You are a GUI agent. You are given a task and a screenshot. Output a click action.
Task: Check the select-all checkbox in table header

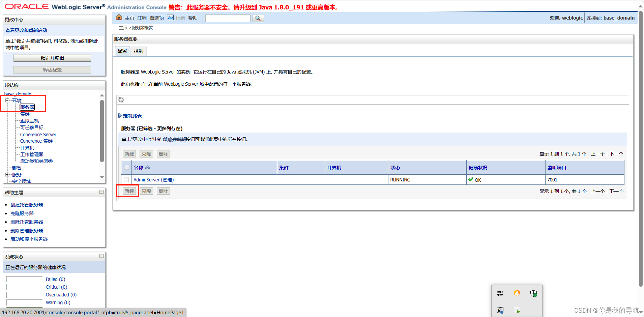coord(126,167)
